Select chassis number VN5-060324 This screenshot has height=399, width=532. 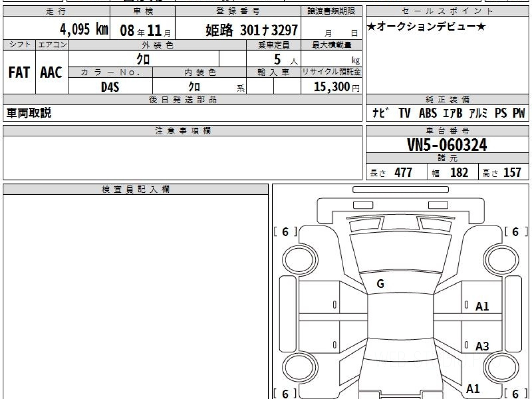click(447, 145)
